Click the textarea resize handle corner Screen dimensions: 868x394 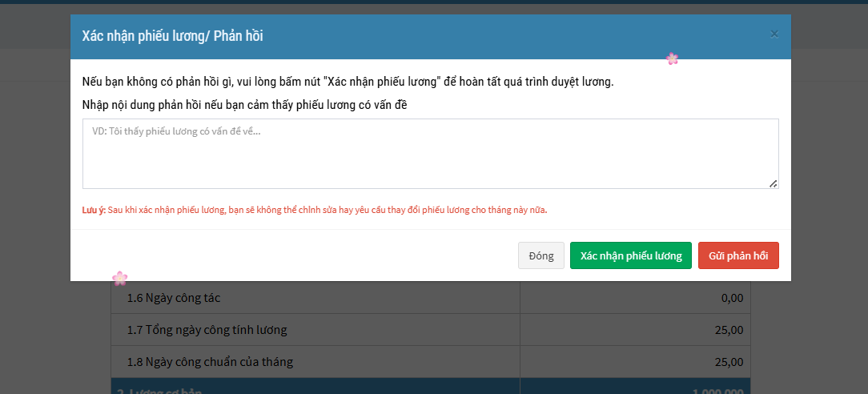[x=773, y=183]
